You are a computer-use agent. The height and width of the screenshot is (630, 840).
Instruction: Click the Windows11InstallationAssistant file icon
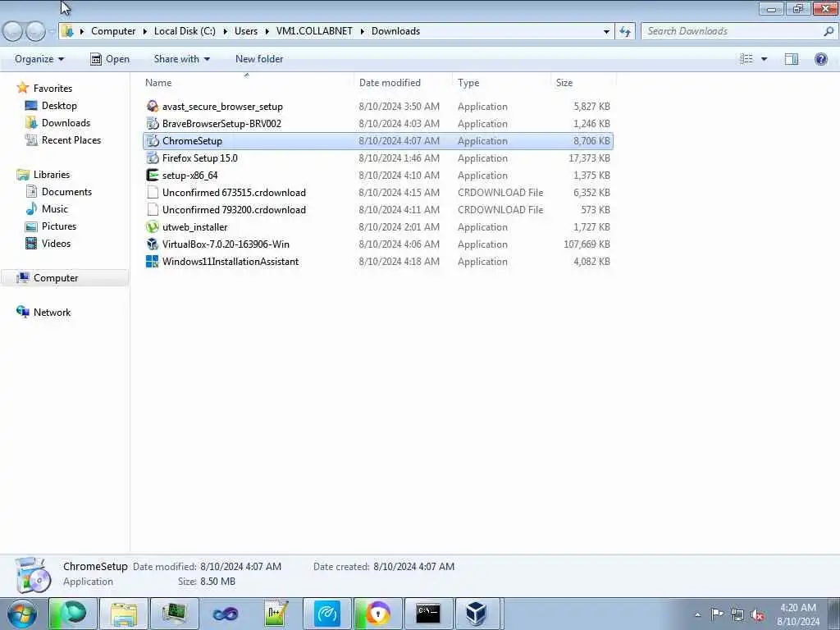153,262
